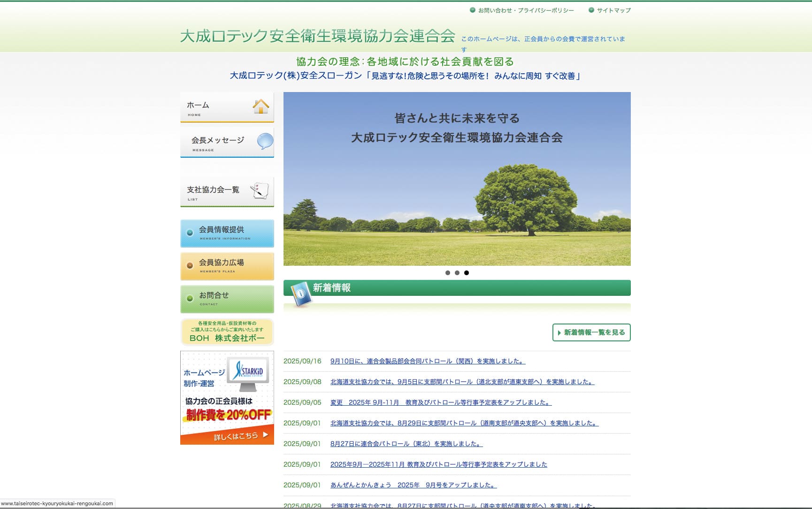Image resolution: width=812 pixels, height=509 pixels.
Task: Click the note このホームページは、正会員からの会費で運営されています
Action: click(x=543, y=44)
